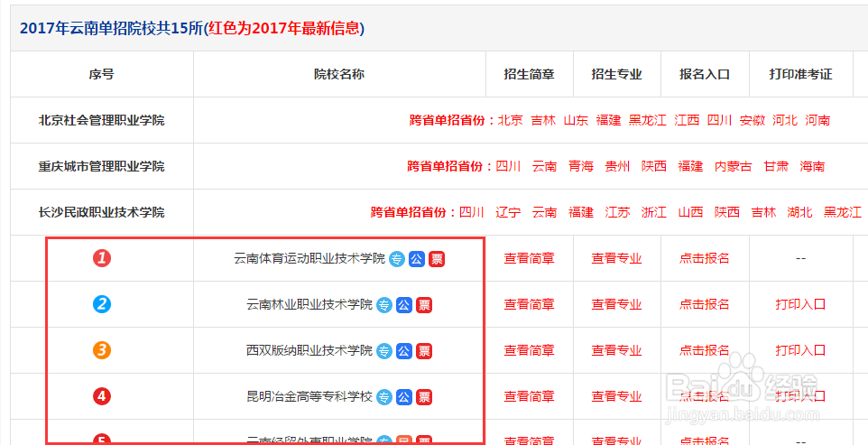868x445 pixels.
Task: Click the 报名入口 column header
Action: coord(705,74)
